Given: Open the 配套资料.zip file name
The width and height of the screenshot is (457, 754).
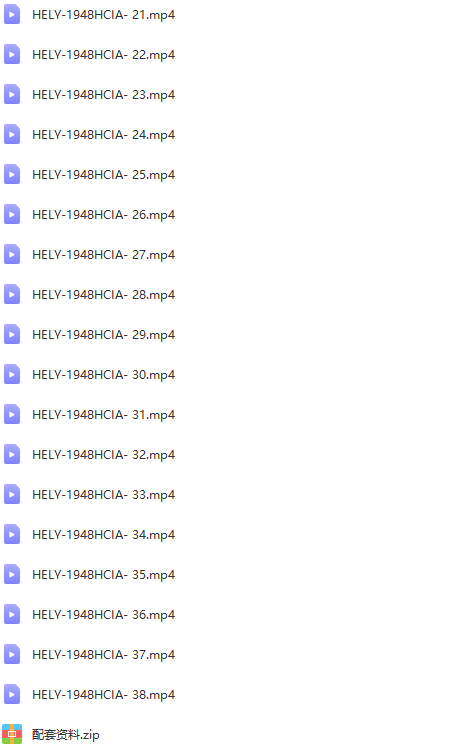Looking at the screenshot, I should pyautogui.click(x=65, y=735).
